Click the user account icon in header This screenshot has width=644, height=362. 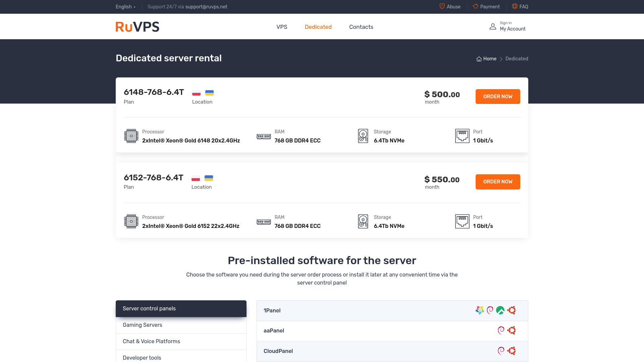tap(493, 26)
